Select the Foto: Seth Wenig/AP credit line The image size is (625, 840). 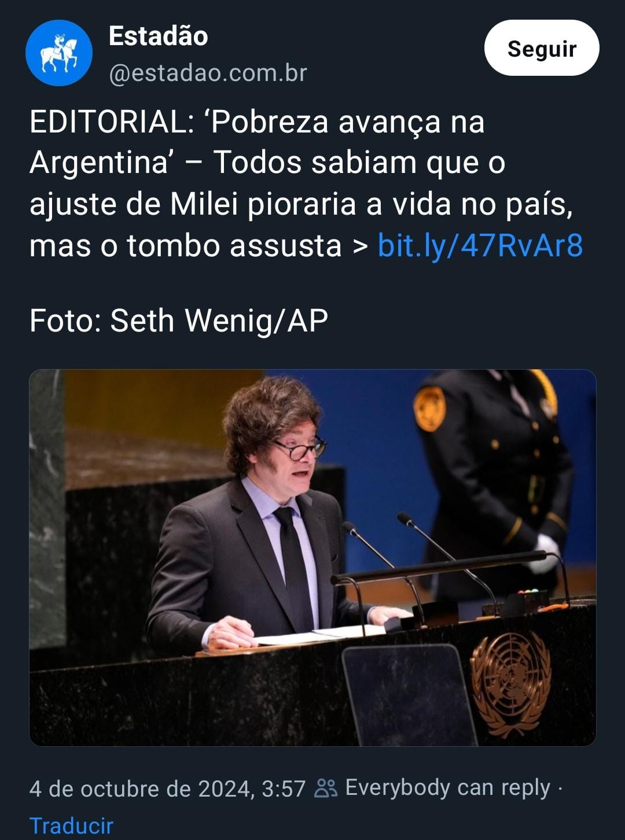179,320
